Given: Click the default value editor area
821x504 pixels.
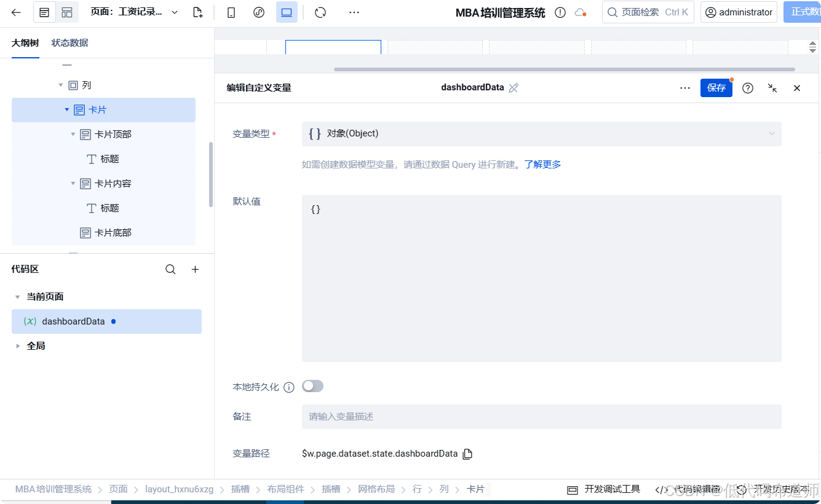Looking at the screenshot, I should pos(541,278).
